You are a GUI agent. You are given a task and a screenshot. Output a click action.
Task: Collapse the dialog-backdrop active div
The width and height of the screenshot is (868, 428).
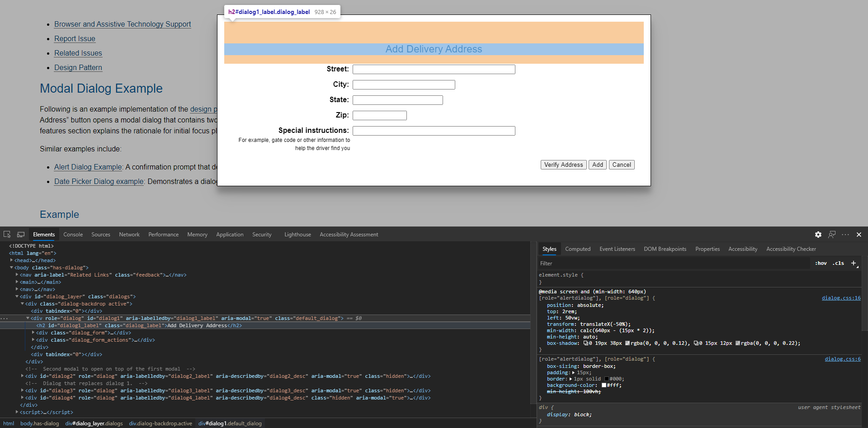[x=22, y=304]
